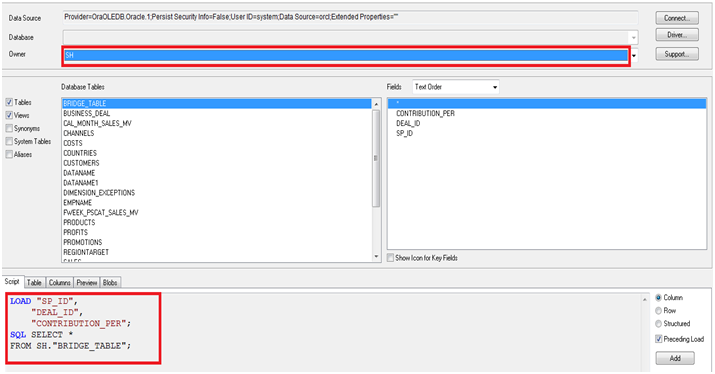Screen dimensions: 715x374
Task: Select the asterisk all-fields entry
Action: [x=547, y=104]
